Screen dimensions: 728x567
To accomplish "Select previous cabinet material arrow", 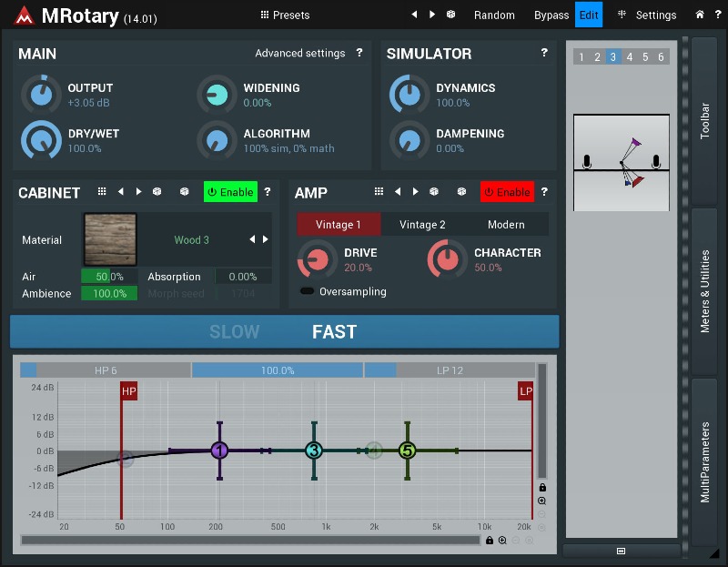I will coord(252,239).
